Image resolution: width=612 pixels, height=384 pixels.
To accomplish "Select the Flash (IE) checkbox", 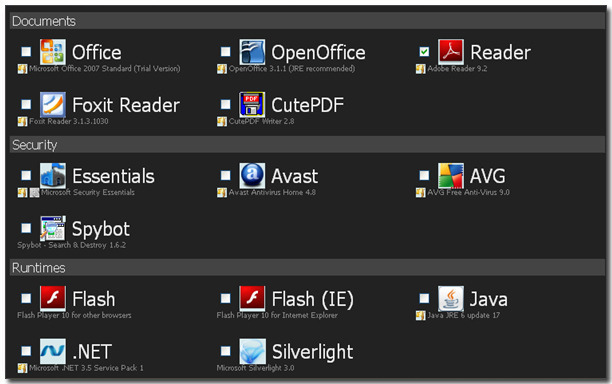I will coord(226,299).
